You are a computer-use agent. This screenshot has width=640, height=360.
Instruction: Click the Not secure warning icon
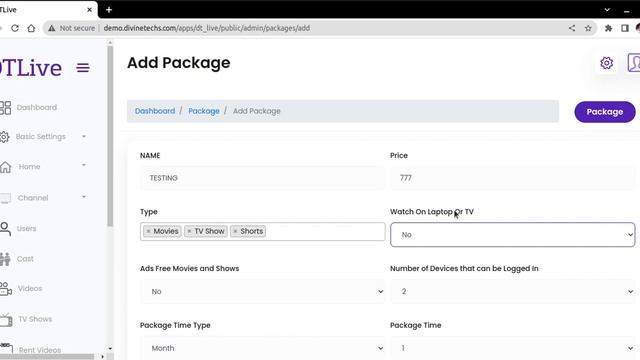pyautogui.click(x=51, y=28)
